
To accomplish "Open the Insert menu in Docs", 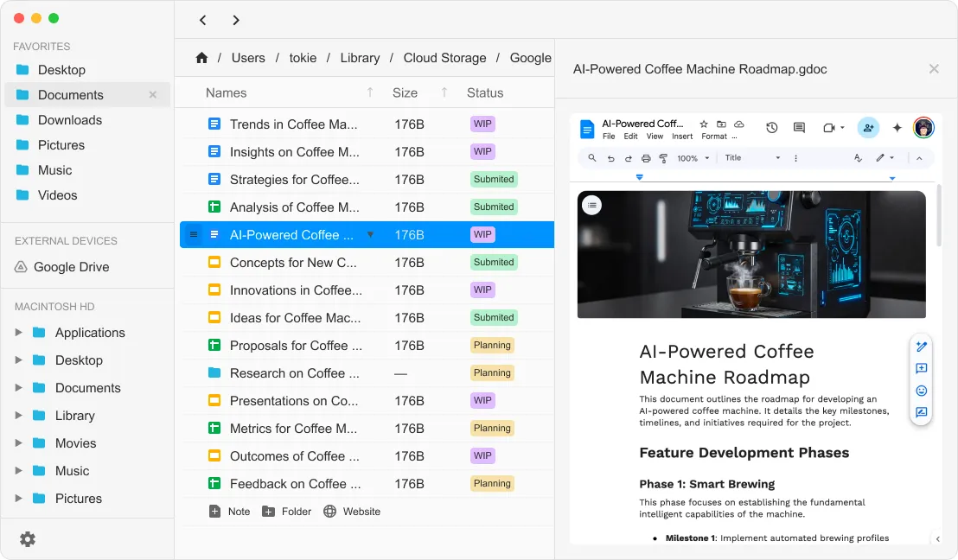I will point(682,137).
